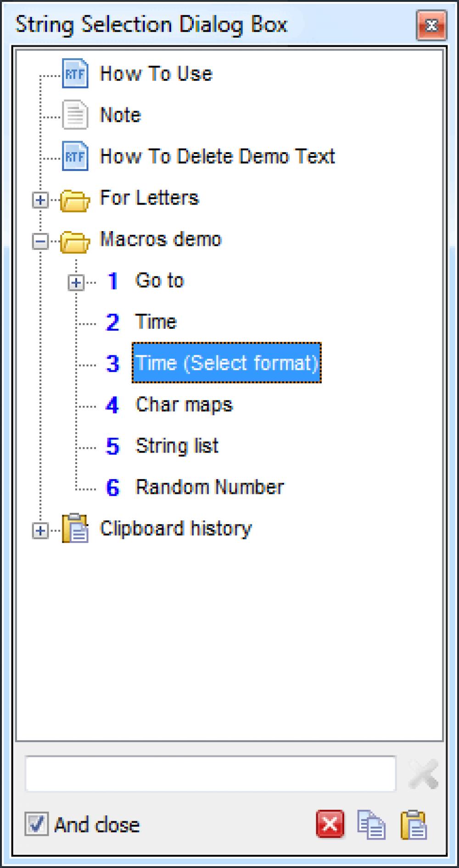Collapse the Macros demo folder

tap(41, 240)
